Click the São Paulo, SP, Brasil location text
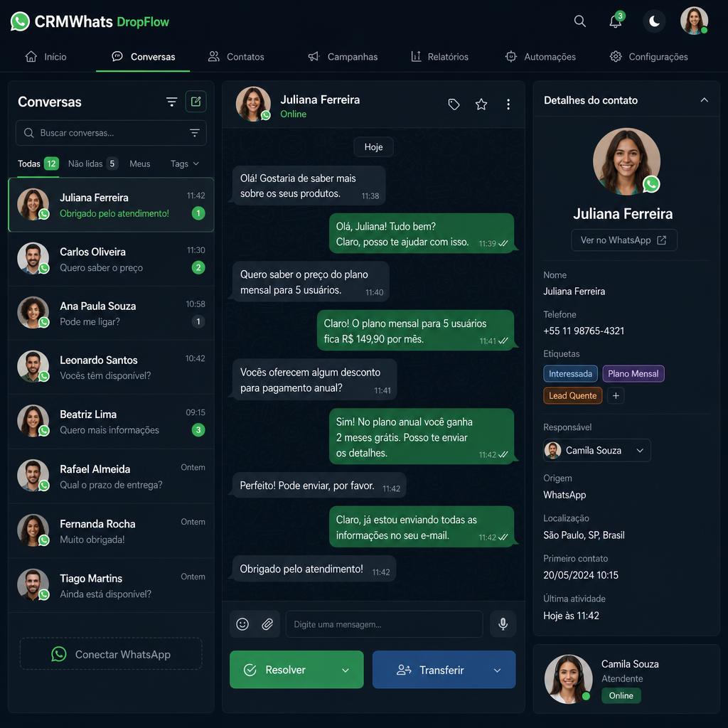728x728 pixels. click(584, 535)
